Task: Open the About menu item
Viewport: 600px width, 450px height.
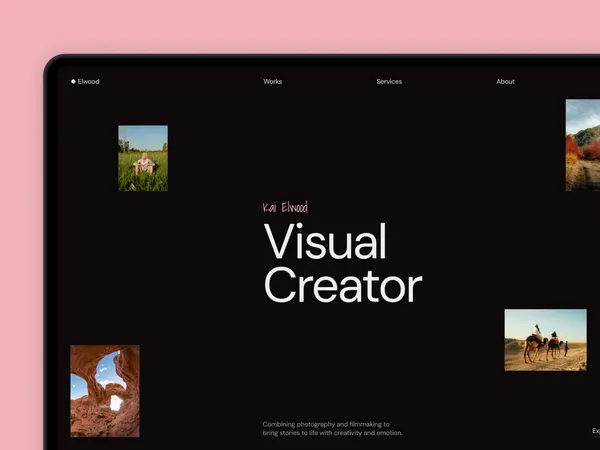Action: point(505,82)
